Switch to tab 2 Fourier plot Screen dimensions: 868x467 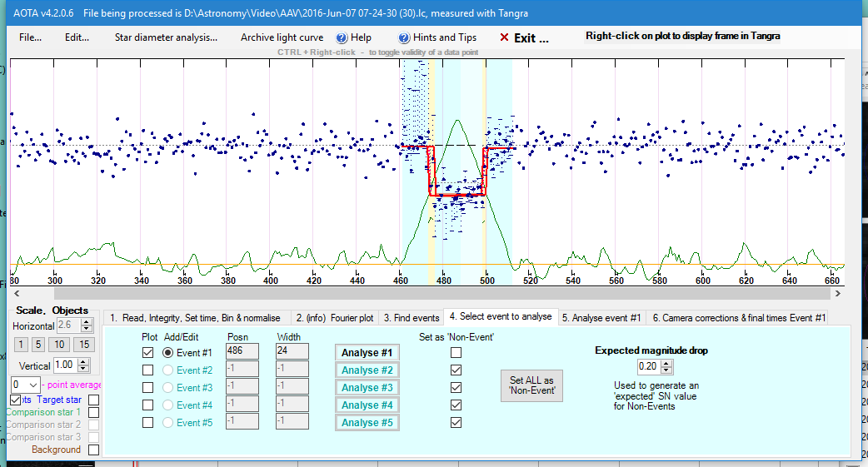point(335,318)
